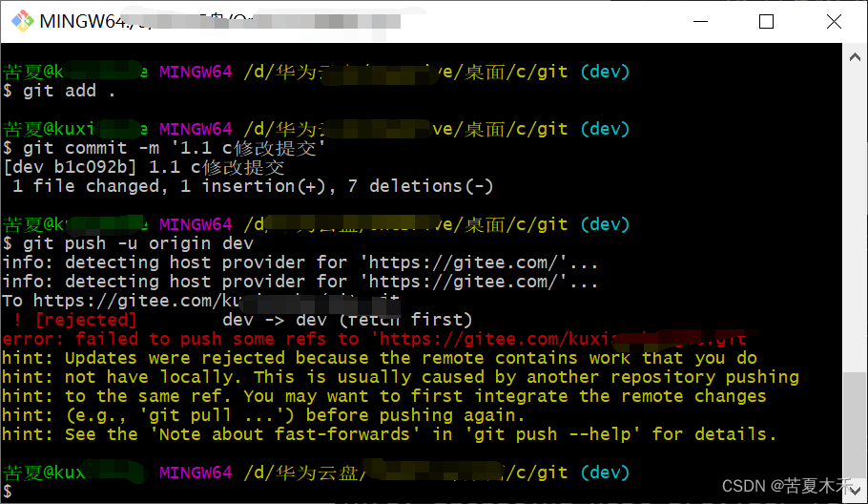Maximize the MINGW64 terminal window
This screenshot has width=868, height=504.
pyautogui.click(x=766, y=22)
